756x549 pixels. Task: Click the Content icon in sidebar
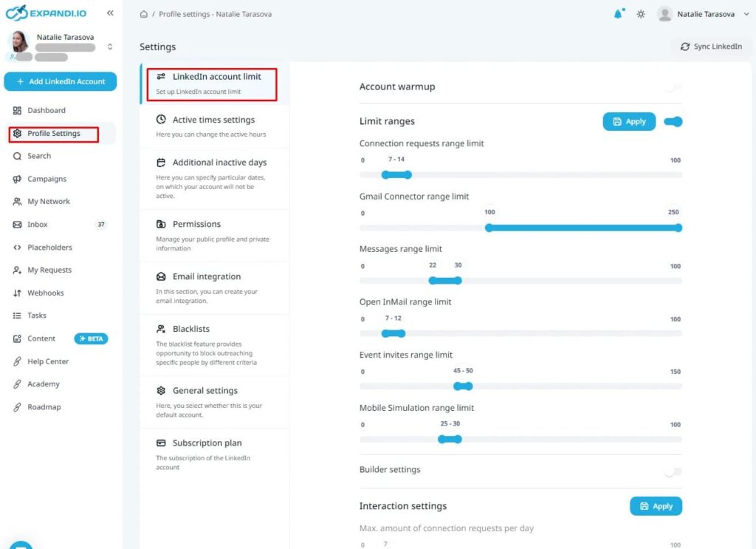18,338
